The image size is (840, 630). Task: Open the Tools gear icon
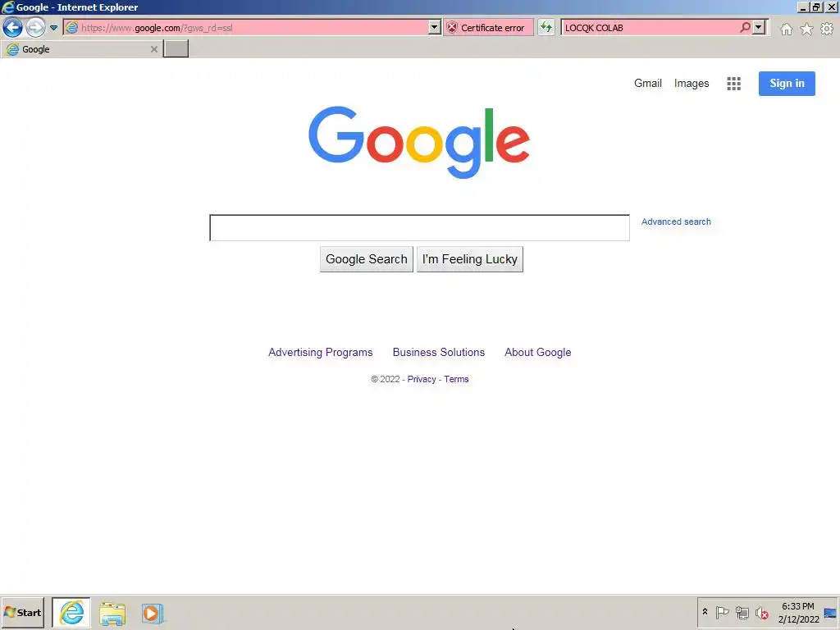point(827,29)
